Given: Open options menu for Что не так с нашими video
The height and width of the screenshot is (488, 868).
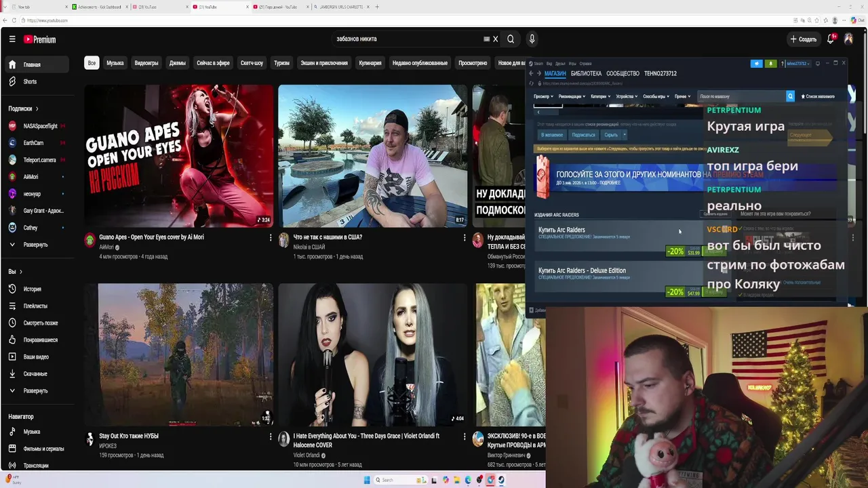Looking at the screenshot, I should (465, 238).
